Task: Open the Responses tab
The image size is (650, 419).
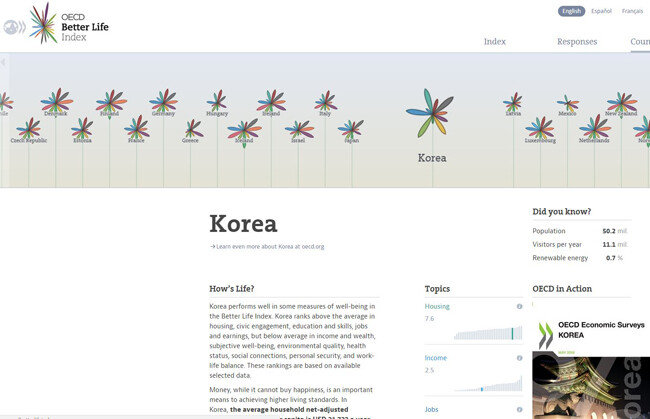Action: 577,42
